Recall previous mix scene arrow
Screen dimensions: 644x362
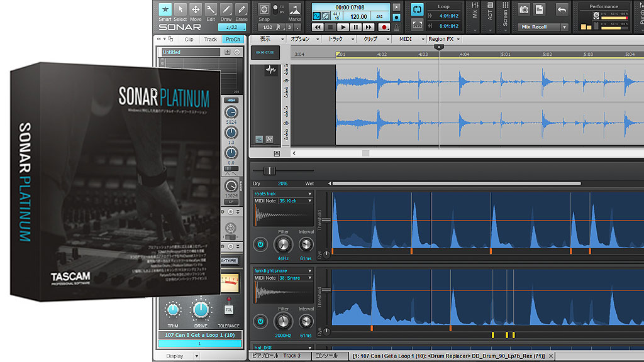pyautogui.click(x=562, y=10)
